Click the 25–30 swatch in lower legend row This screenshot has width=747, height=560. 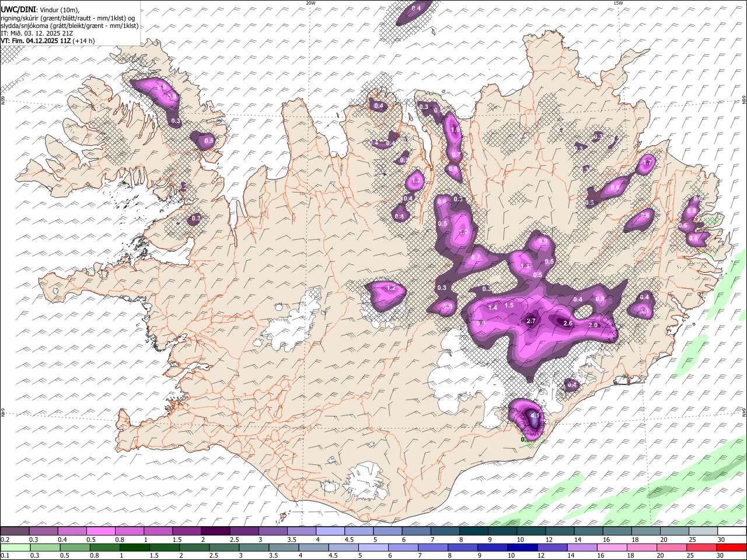click(701, 547)
